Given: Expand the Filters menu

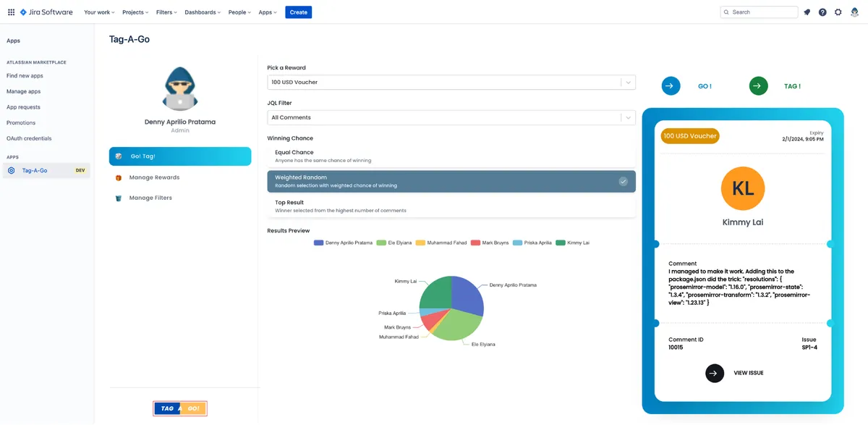Looking at the screenshot, I should (x=166, y=12).
